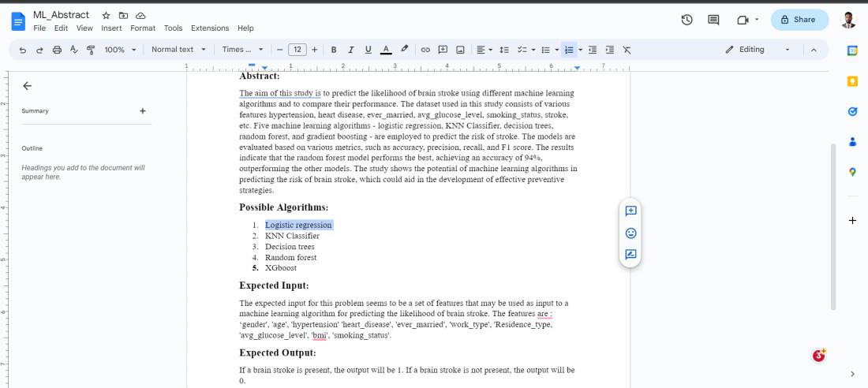Screen dimensions: 868x388
Task: Open spelling and grammar check icon
Action: 74,50
